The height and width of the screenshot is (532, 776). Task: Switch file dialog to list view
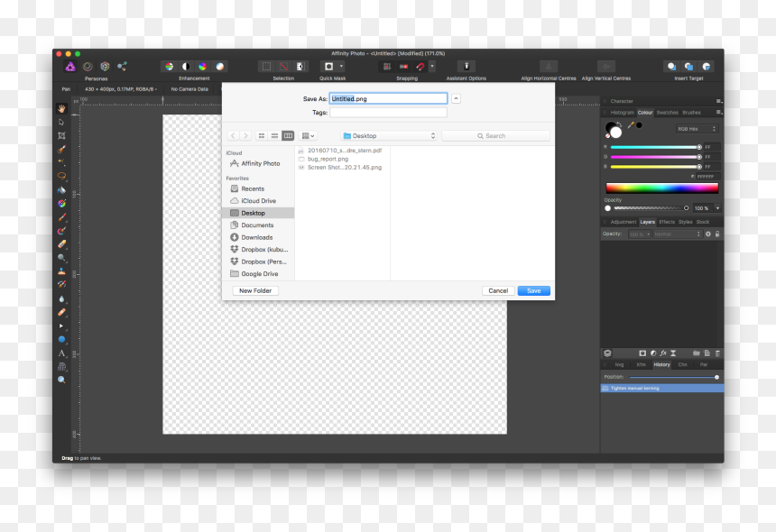[x=274, y=135]
